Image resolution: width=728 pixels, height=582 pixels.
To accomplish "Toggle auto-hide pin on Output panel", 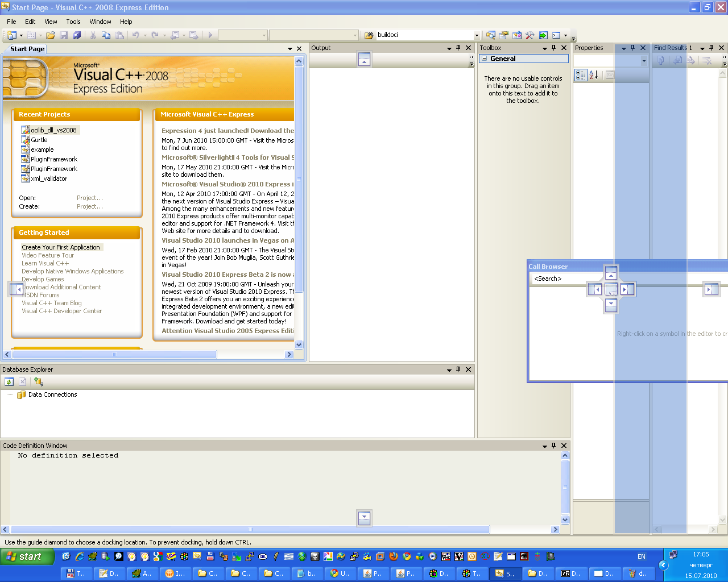I will [458, 48].
